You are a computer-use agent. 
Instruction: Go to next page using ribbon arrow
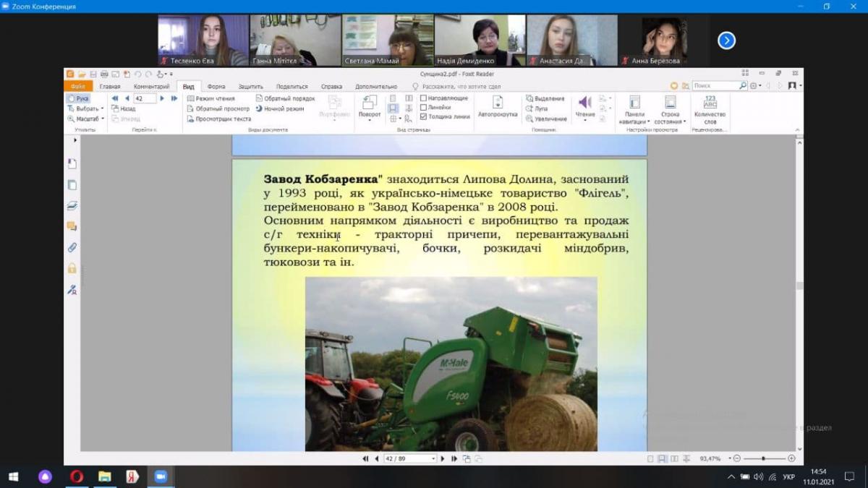pyautogui.click(x=162, y=98)
